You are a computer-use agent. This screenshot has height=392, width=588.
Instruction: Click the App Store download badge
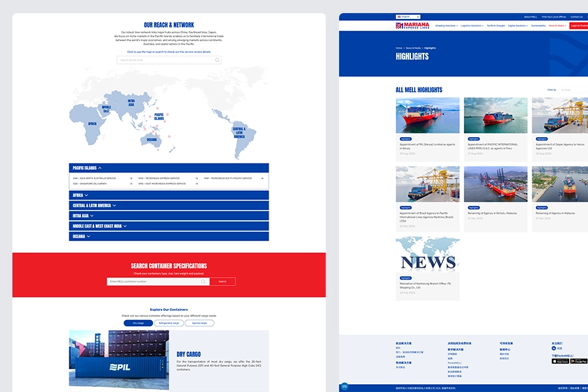tap(560, 361)
